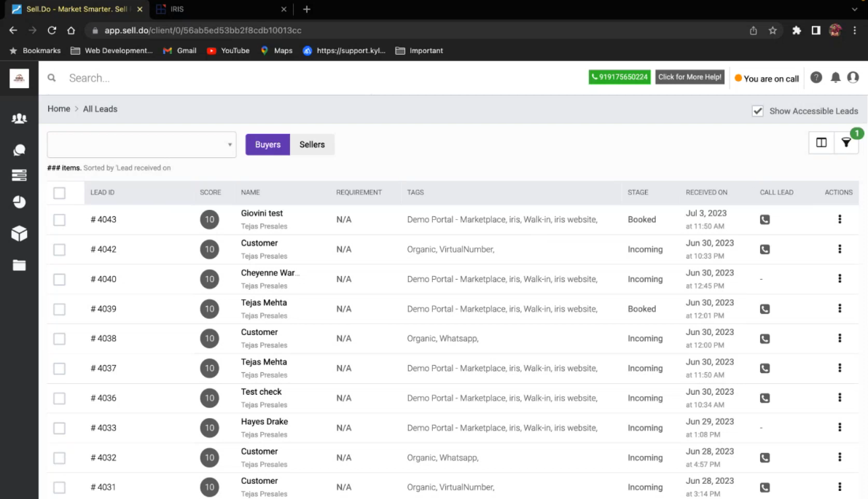Click the help question mark icon
This screenshot has width=868, height=499.
pyautogui.click(x=816, y=78)
